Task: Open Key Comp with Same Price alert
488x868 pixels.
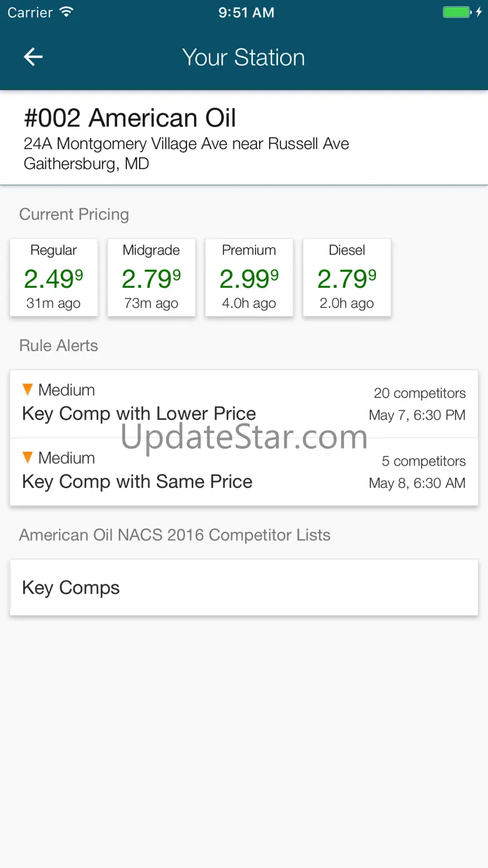Action: click(x=137, y=482)
